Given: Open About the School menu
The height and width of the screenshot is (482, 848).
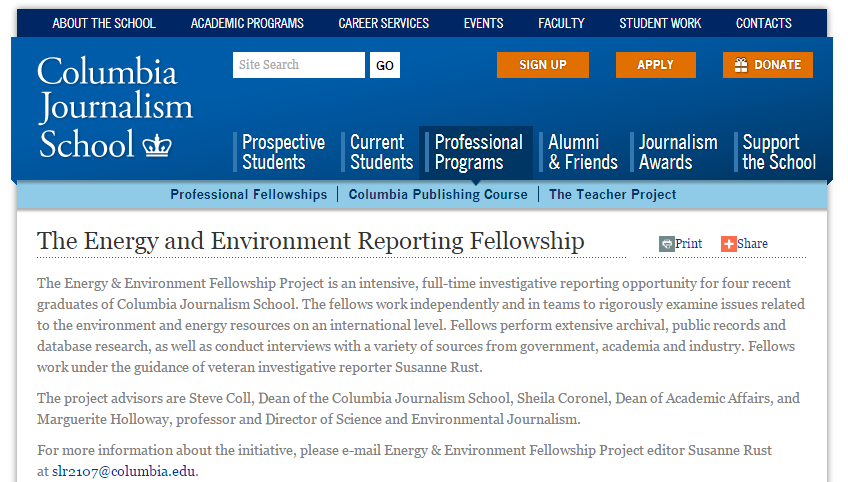Looking at the screenshot, I should tap(104, 23).
